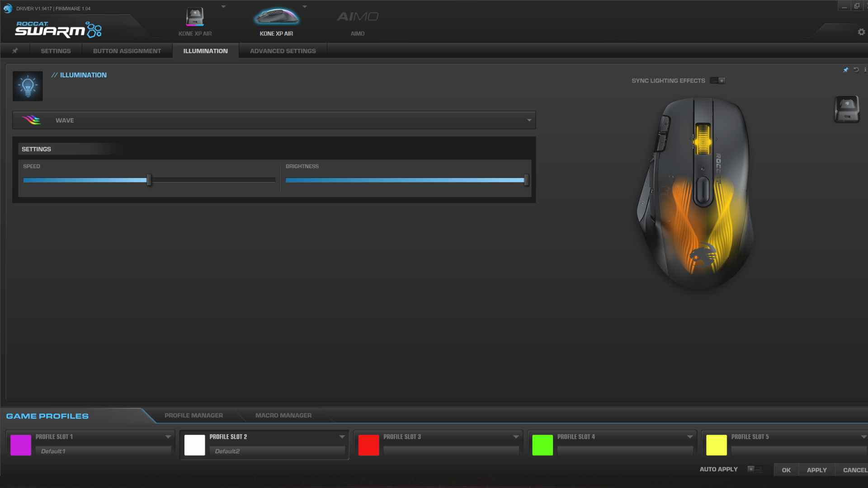
Task: Switch to ADVANCED SETTINGS tab
Action: 283,51
